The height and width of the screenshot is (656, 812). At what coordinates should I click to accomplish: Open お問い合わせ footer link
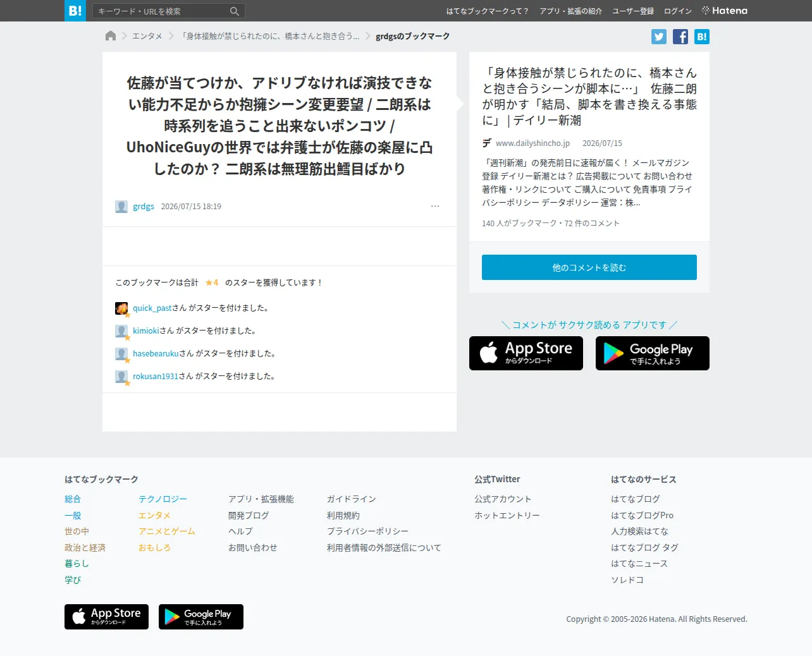tap(253, 548)
